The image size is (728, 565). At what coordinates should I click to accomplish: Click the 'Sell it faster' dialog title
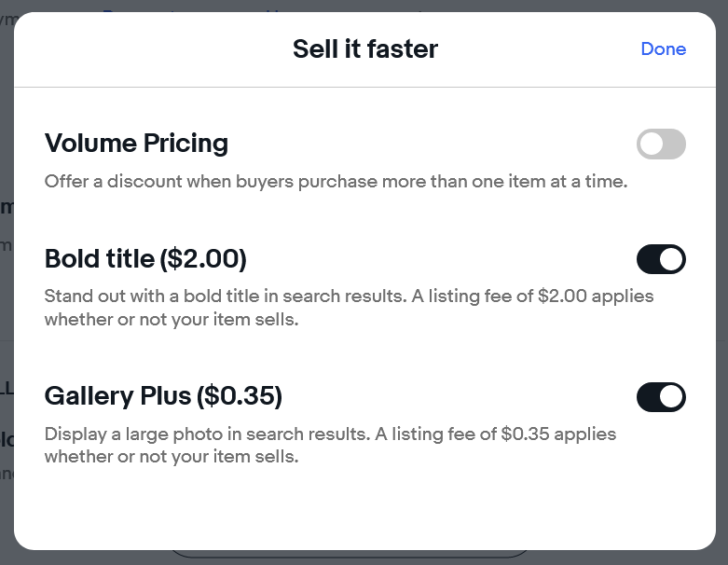[x=364, y=49]
